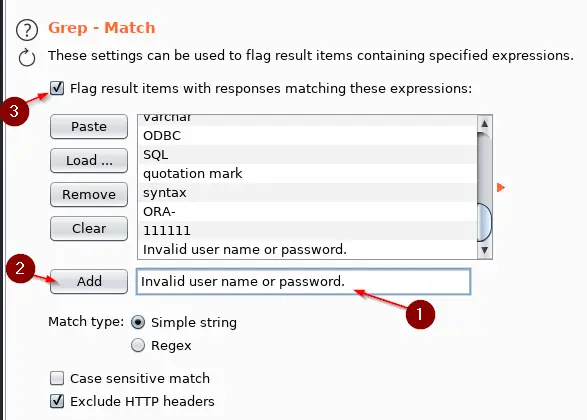
Task: Click the scrollbar up arrow in expressions list
Action: tap(485, 123)
